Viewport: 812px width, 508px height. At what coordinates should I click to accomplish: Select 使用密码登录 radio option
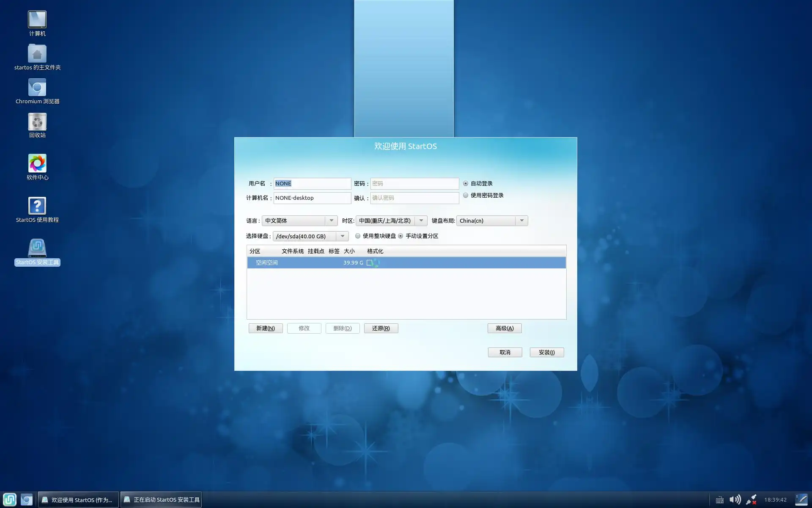click(466, 195)
